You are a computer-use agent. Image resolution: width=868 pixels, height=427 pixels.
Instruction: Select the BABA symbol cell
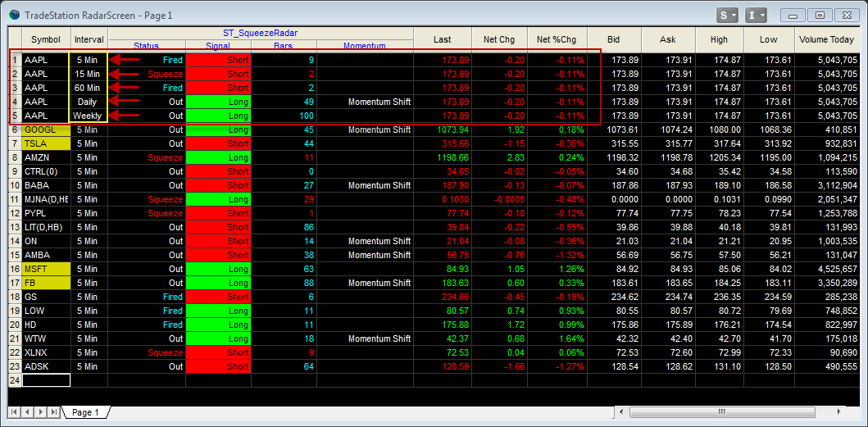pyautogui.click(x=47, y=185)
